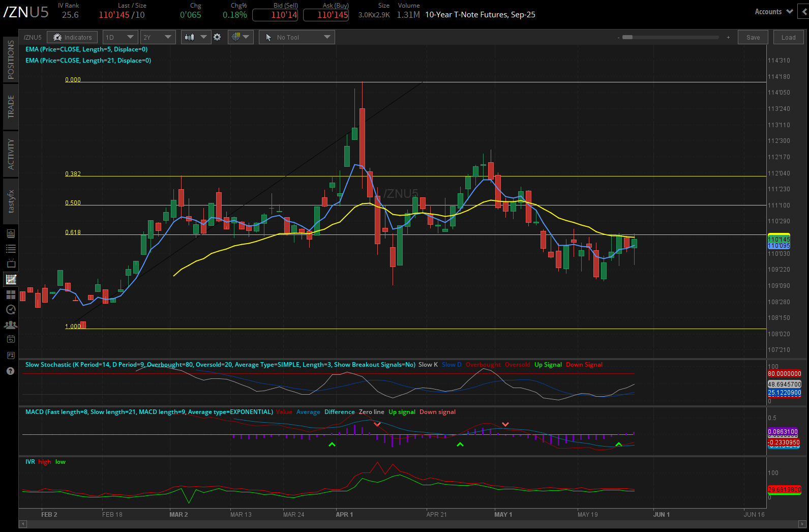
Task: Click the 0.0863100 MACD value tag
Action: pos(783,432)
